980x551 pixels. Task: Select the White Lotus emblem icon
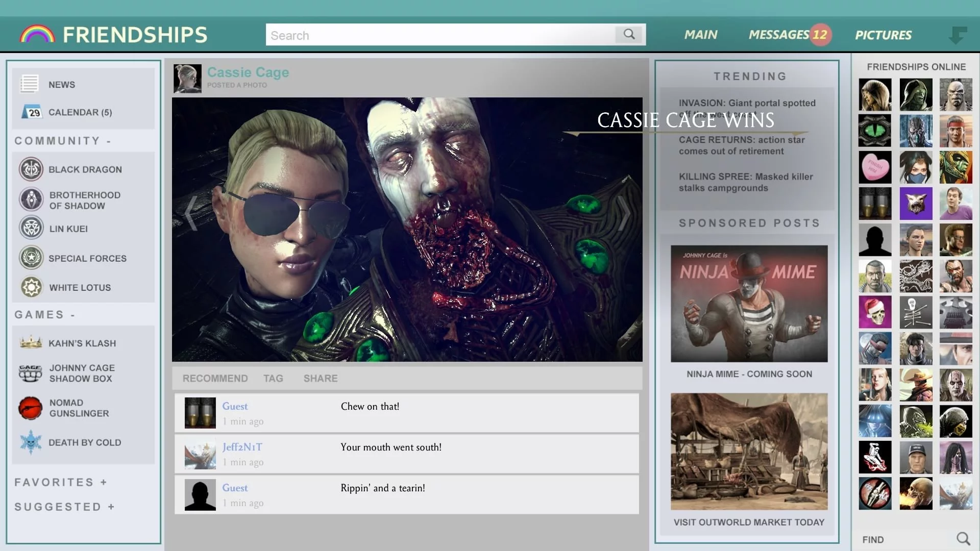(31, 287)
